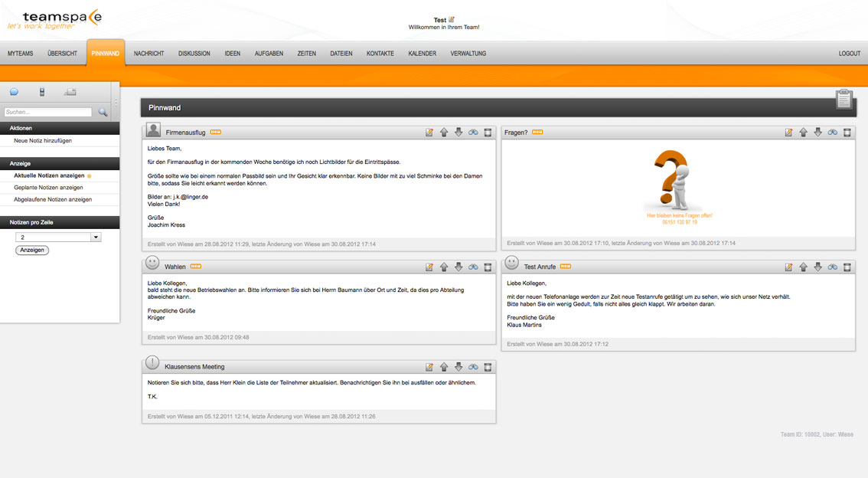Screen dimensions: 868x478
Task: Click the teamspace logo
Action: tap(54, 19)
